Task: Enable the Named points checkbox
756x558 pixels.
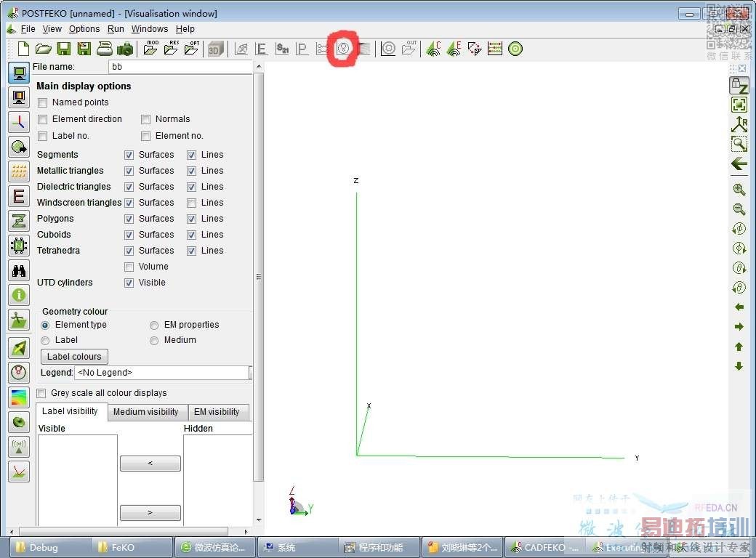Action: (x=43, y=102)
